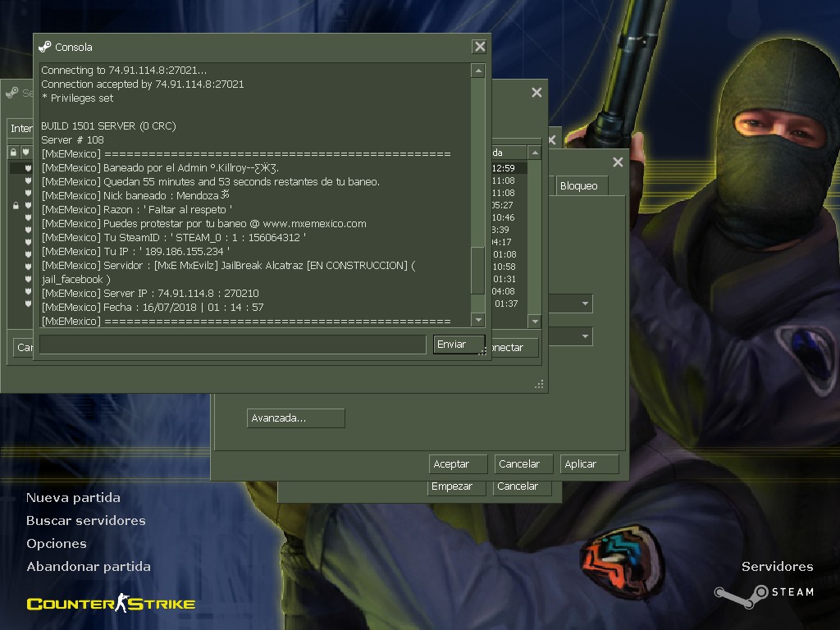Open the lower dropdown in options dialog

(585, 336)
